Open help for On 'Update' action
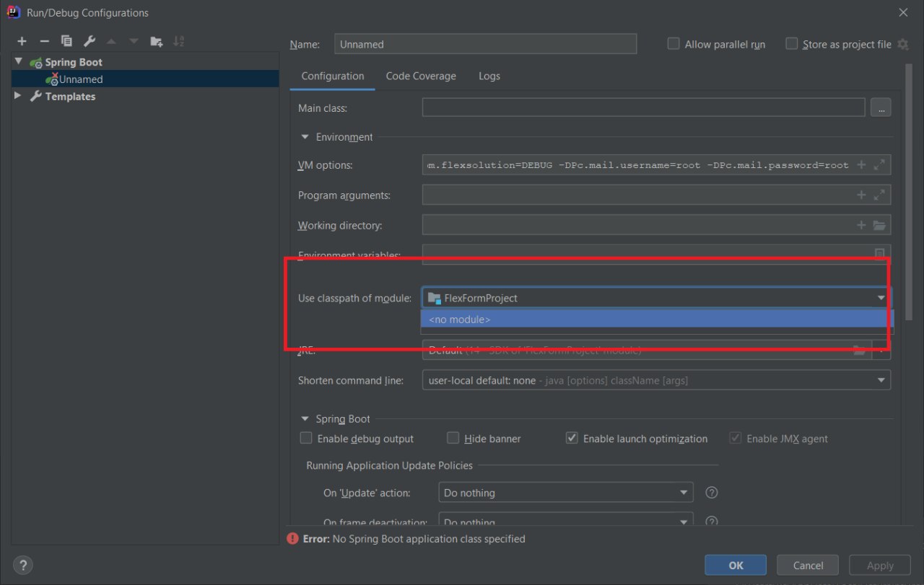 click(x=711, y=493)
